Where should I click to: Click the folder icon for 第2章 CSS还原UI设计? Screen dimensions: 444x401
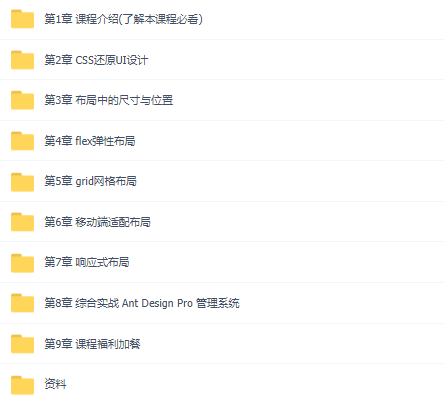click(22, 60)
